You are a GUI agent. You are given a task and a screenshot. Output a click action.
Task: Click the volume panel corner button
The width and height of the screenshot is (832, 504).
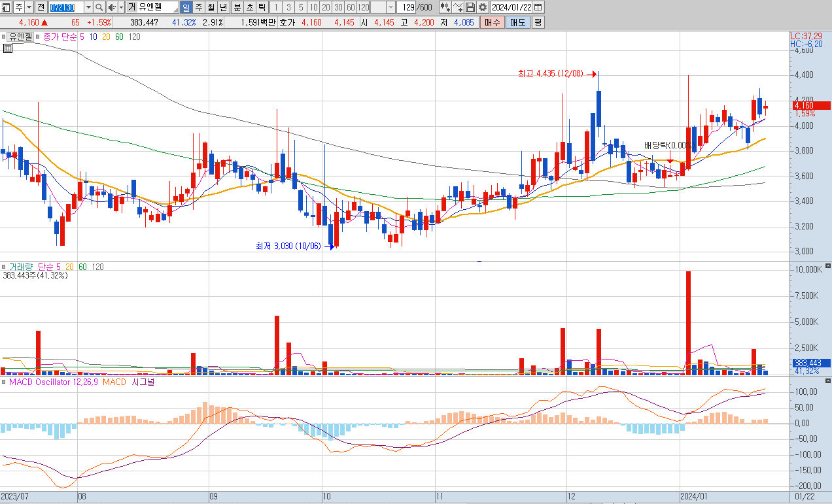[828, 265]
